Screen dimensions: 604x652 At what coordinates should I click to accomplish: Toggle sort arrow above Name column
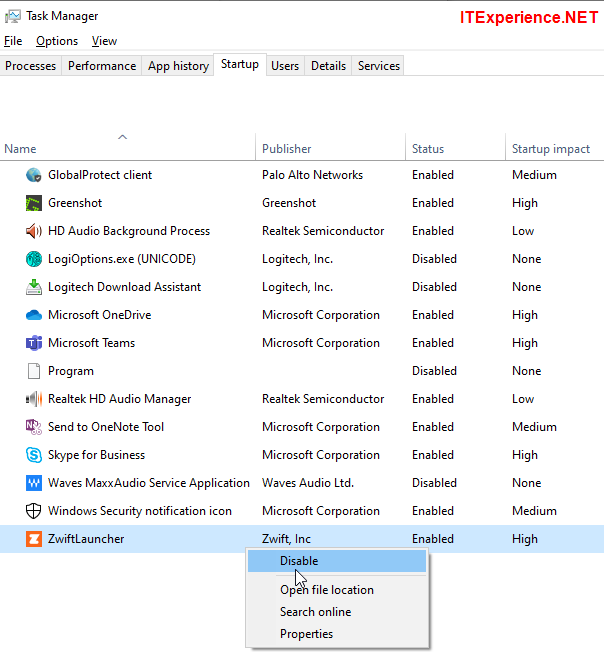point(122,137)
